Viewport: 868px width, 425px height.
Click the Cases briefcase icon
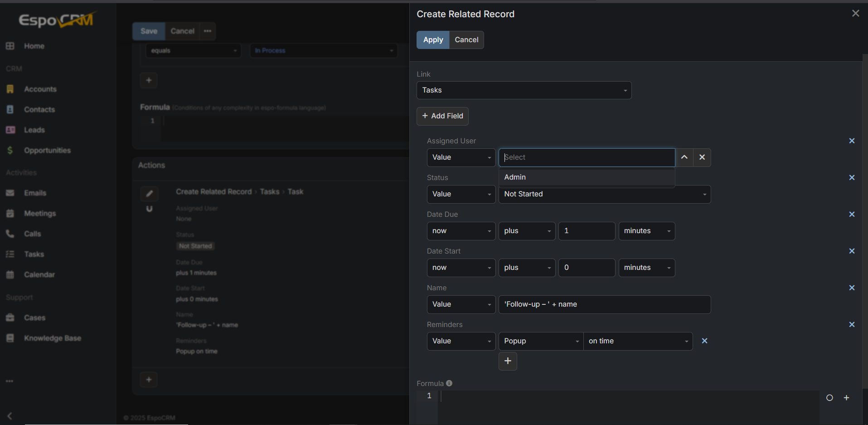pos(10,318)
